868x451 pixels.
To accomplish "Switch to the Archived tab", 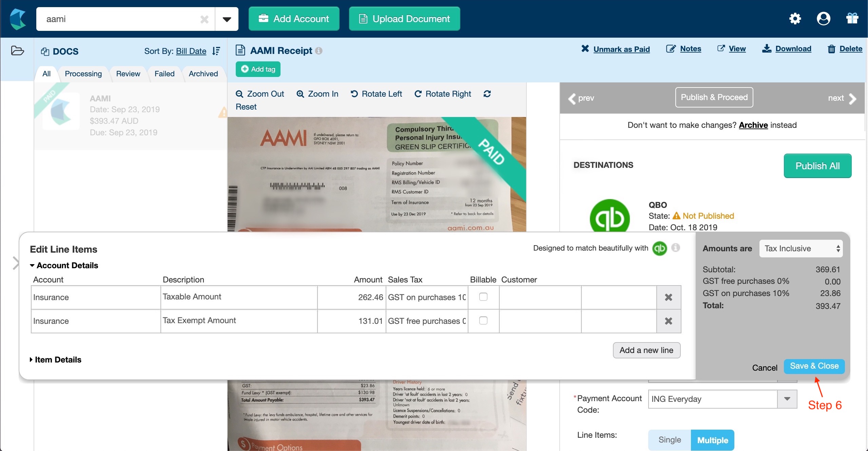I will coord(203,74).
